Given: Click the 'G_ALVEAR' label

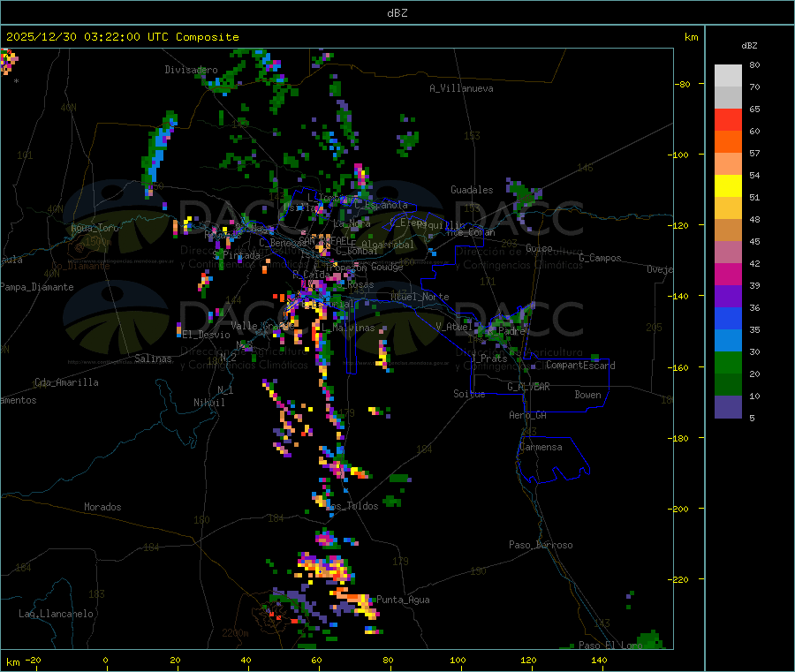Looking at the screenshot, I should click(528, 387).
